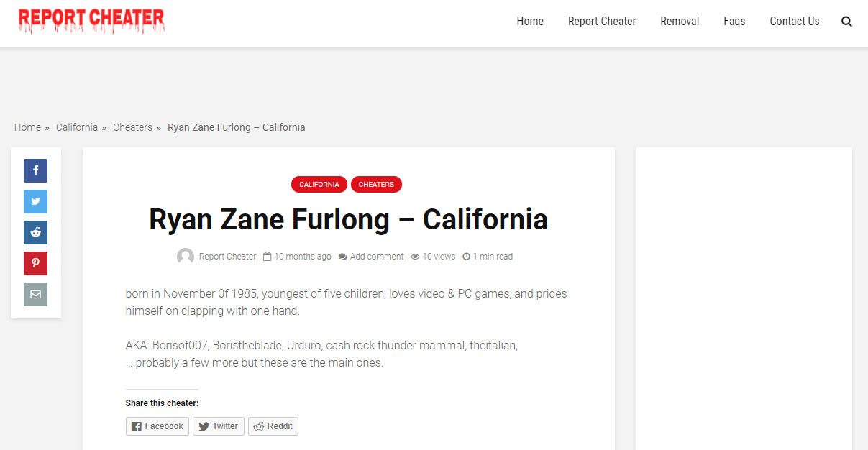Screen dimensions: 868x450
Task: Click Cheaters breadcrumb link
Action: coord(132,127)
